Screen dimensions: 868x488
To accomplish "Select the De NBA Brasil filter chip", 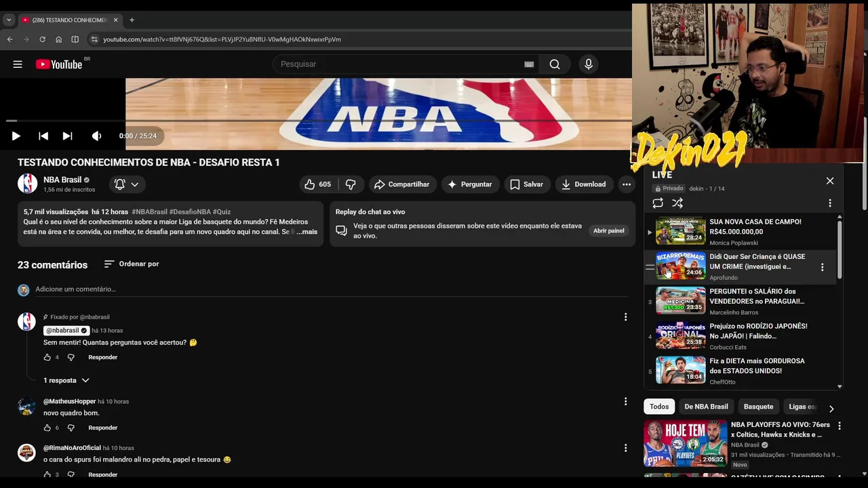I will click(706, 407).
